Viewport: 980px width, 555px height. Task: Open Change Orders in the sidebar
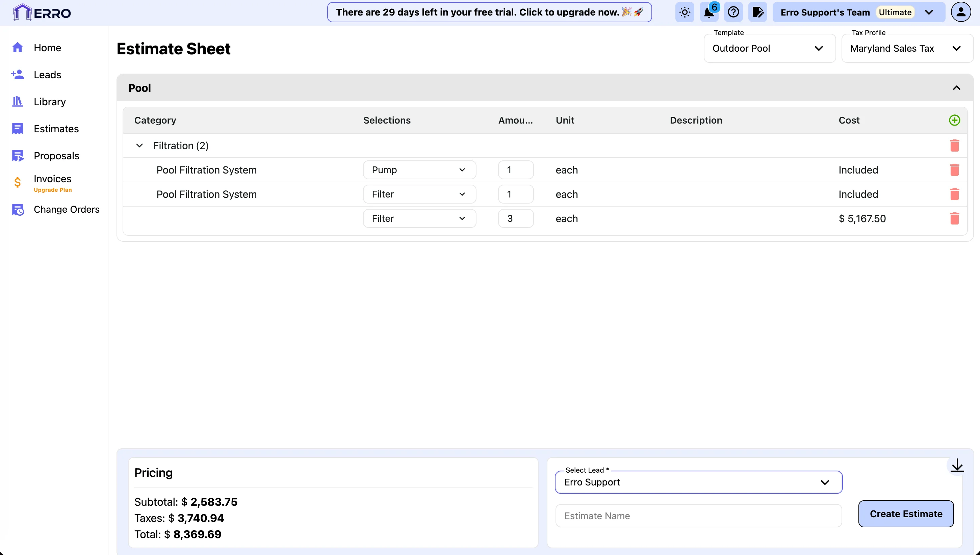(x=66, y=209)
